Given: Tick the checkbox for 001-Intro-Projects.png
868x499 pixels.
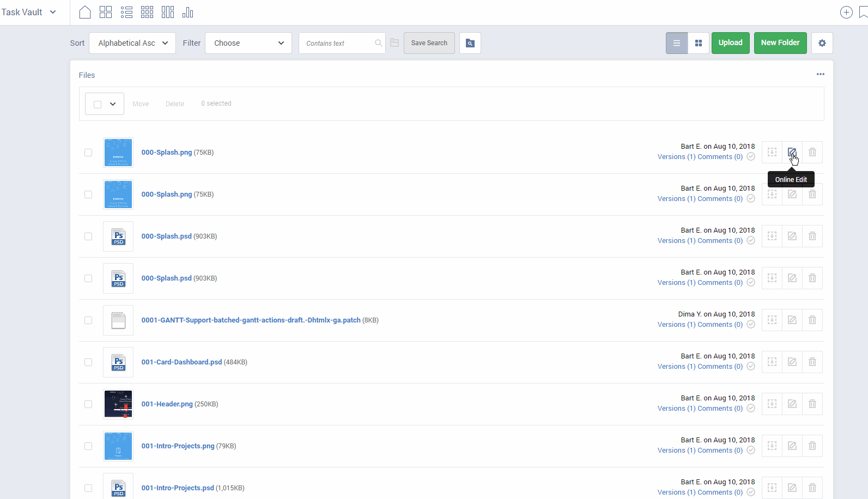Looking at the screenshot, I should (88, 446).
